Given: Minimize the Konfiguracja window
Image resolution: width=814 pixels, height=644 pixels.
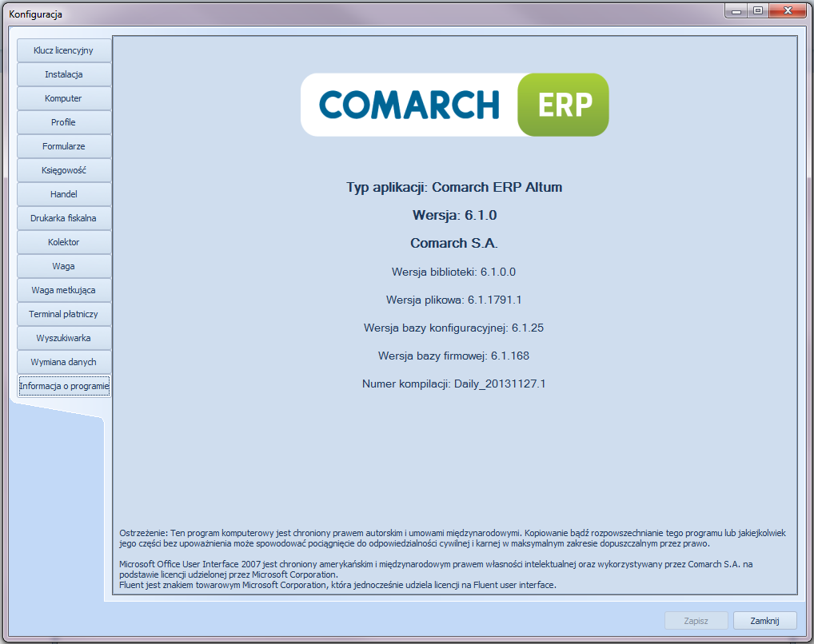Looking at the screenshot, I should pyautogui.click(x=736, y=10).
